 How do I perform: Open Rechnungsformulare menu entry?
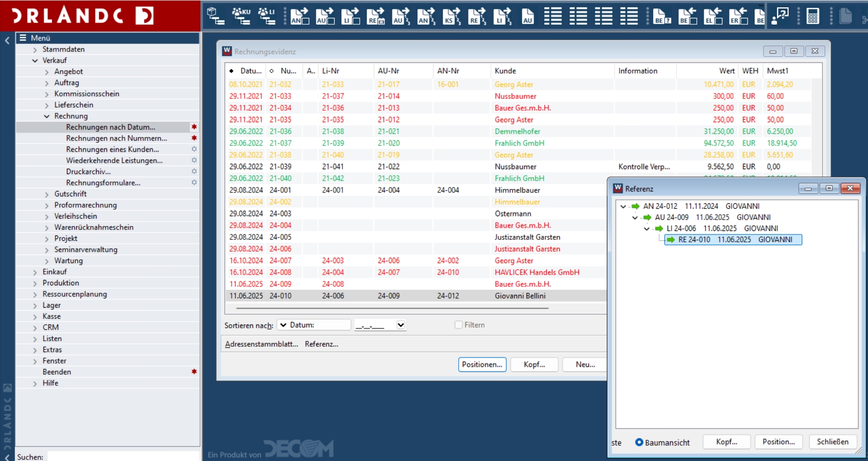point(103,183)
